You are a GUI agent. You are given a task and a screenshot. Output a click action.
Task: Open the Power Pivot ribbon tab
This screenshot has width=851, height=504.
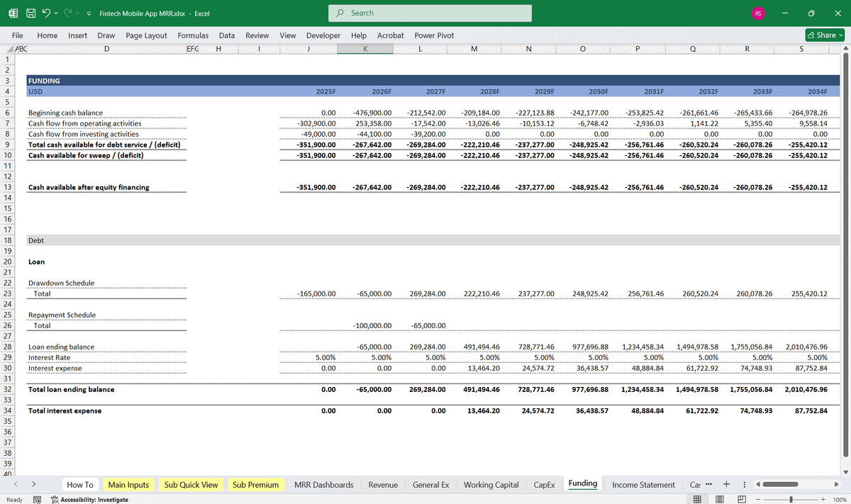[433, 35]
